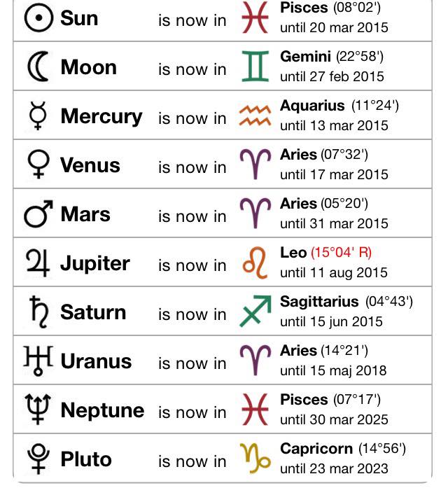
Task: Click the yellow Capricorn zodiac sign
Action: [255, 459]
